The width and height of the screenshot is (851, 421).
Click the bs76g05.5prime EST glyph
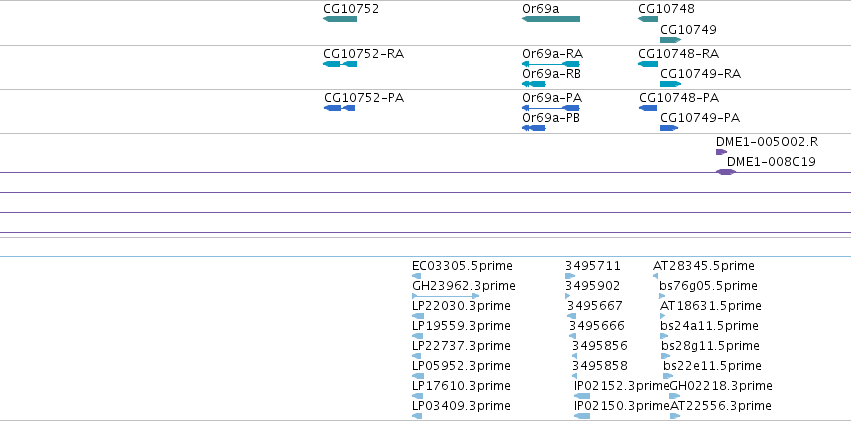662,296
